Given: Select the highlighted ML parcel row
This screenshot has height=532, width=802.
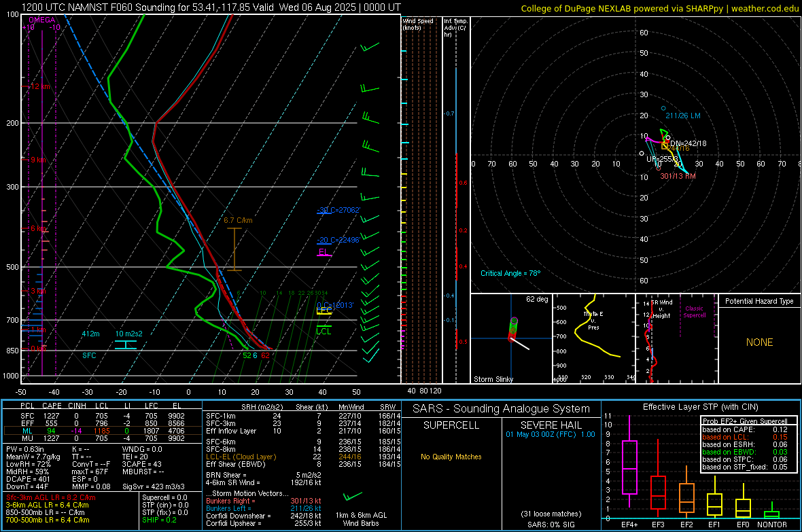Looking at the screenshot, I should pyautogui.click(x=103, y=431).
